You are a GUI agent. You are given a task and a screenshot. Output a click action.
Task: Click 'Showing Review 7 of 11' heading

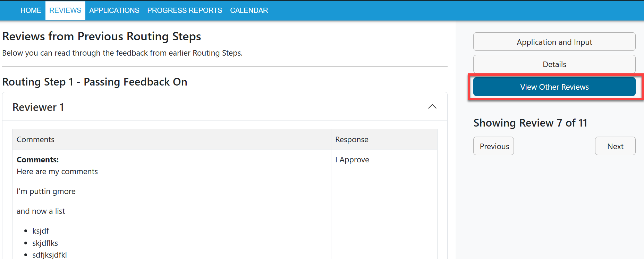[x=530, y=123]
